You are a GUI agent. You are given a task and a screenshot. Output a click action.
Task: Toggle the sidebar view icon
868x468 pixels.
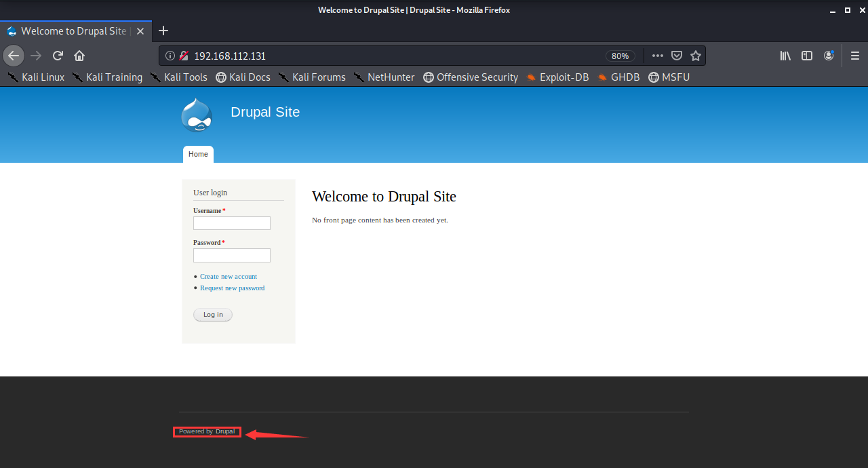807,56
